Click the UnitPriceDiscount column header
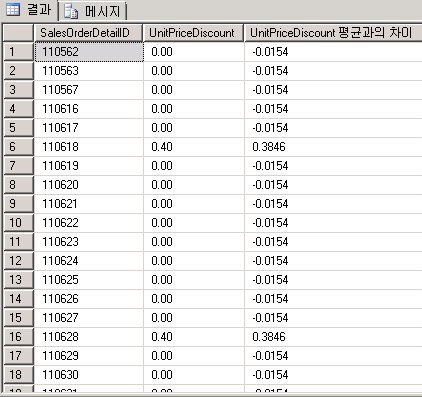The width and height of the screenshot is (422, 397). 194,33
